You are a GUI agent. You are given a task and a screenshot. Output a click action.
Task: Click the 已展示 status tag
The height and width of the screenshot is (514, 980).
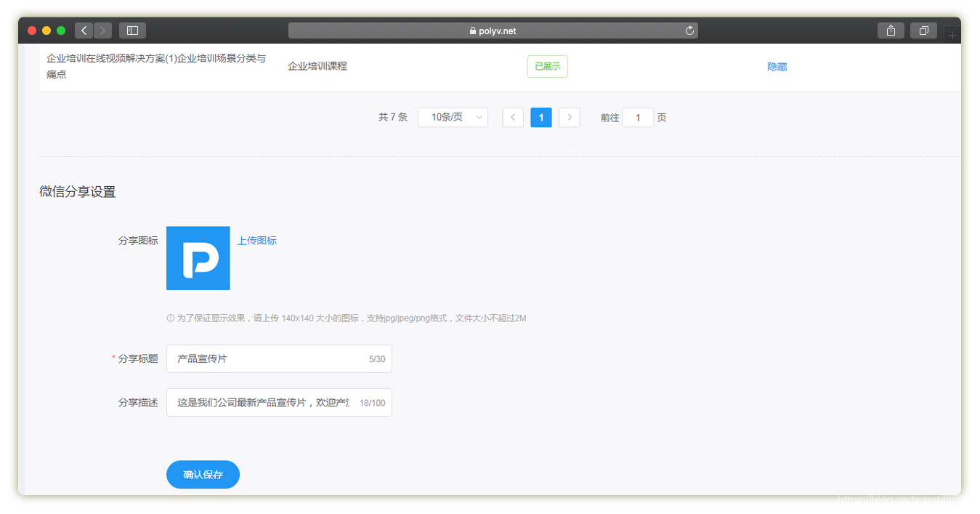547,66
